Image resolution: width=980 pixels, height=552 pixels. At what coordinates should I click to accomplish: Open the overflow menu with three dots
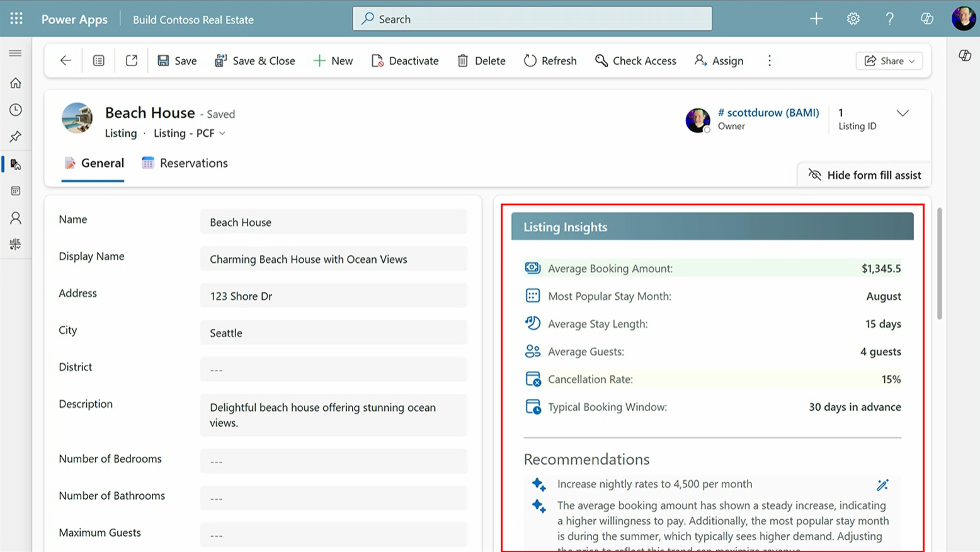pos(769,60)
